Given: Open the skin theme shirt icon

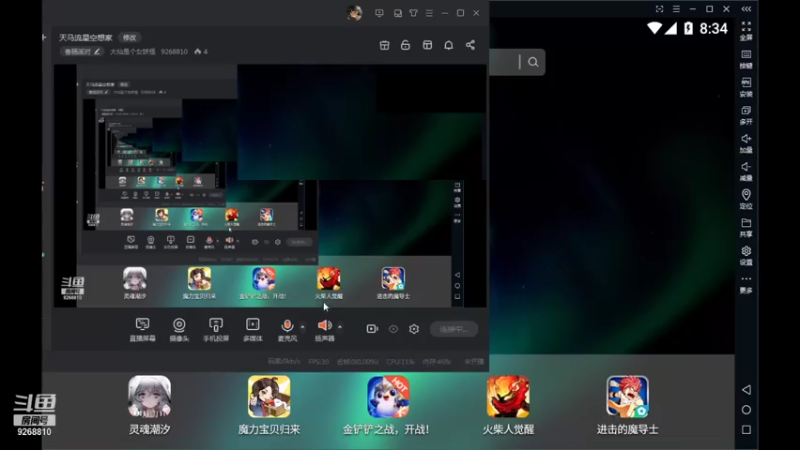Looking at the screenshot, I should [x=414, y=13].
